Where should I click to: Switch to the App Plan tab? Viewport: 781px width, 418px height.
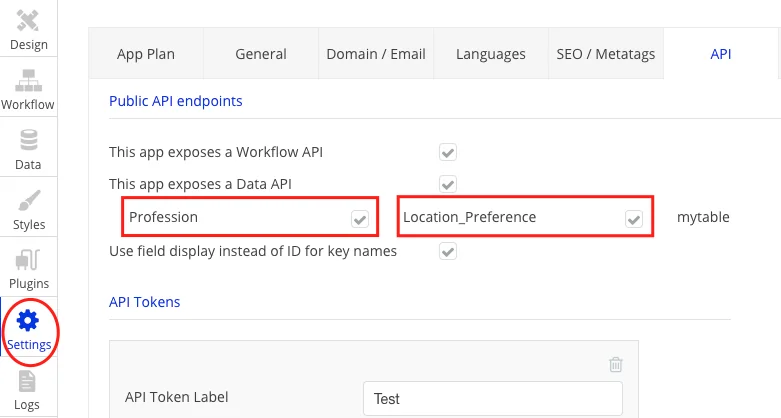(146, 54)
